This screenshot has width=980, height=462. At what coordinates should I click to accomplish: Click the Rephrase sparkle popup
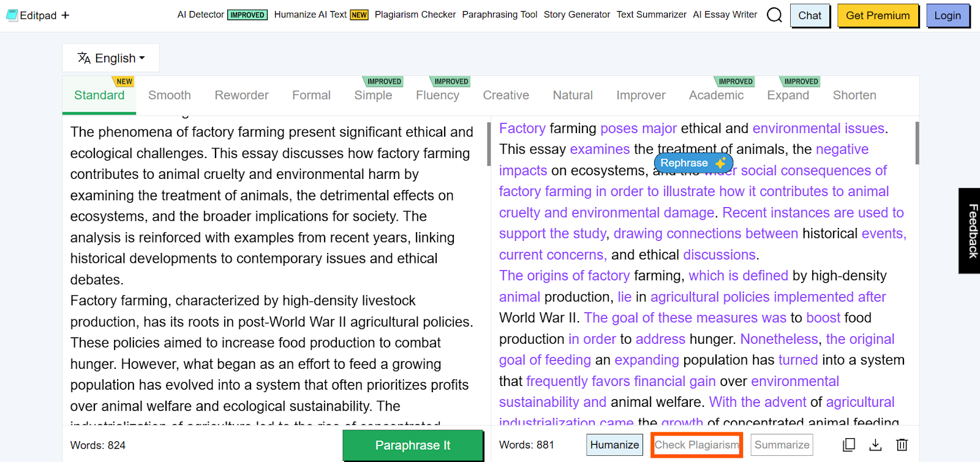(x=693, y=163)
